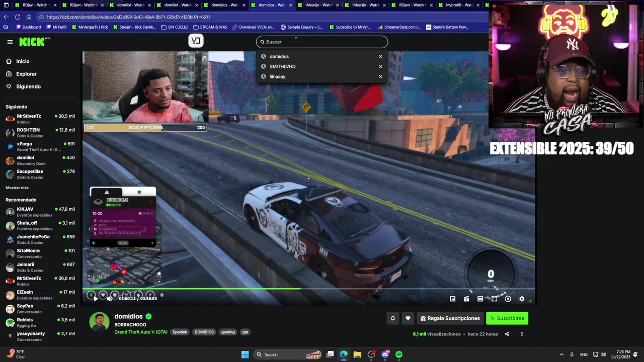Expand the SIN CUELLO bookmark folder
Screen dimensions: 644x362
(175, 27)
